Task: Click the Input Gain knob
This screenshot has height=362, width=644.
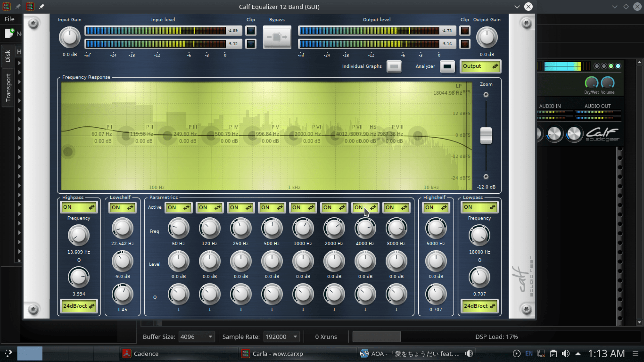Action: [69, 37]
